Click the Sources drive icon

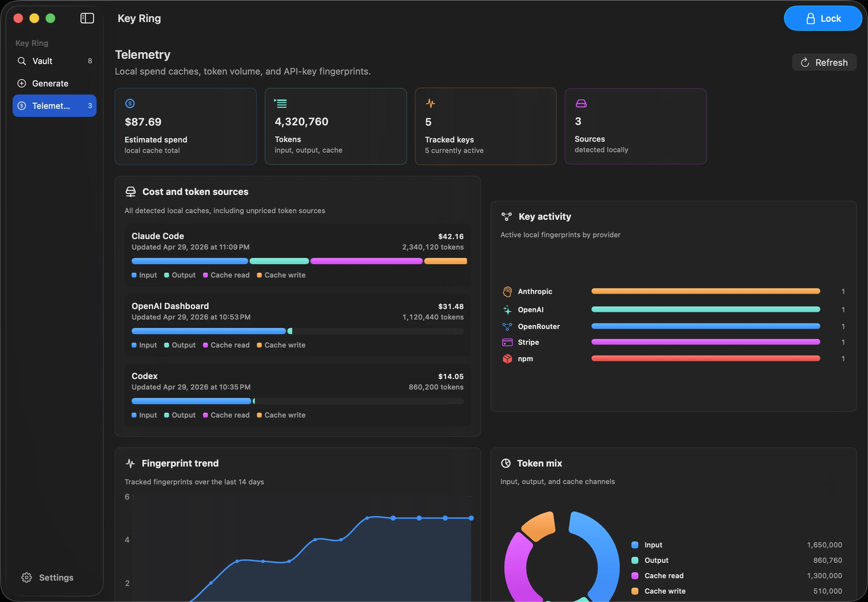[x=581, y=103]
